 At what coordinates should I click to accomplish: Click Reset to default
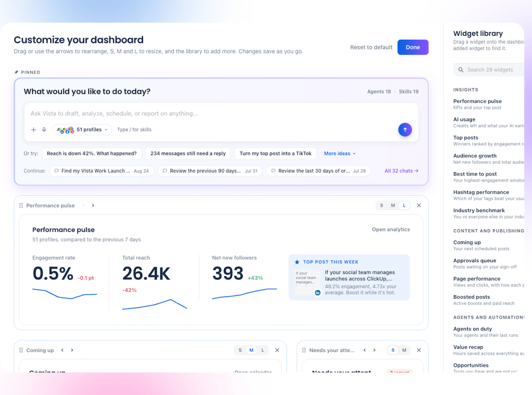pos(371,47)
